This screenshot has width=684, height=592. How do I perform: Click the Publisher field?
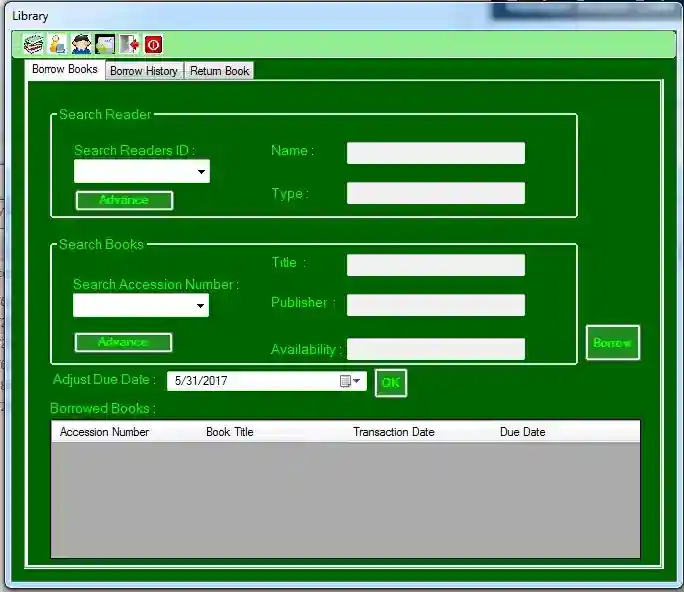click(436, 305)
